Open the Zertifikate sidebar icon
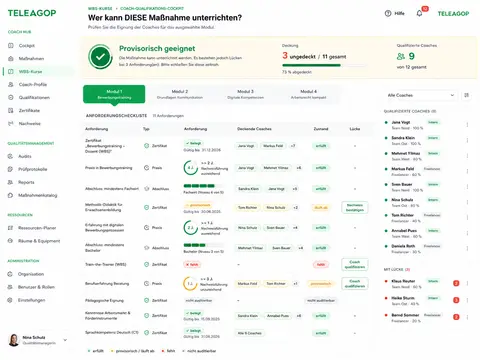 tap(11, 110)
